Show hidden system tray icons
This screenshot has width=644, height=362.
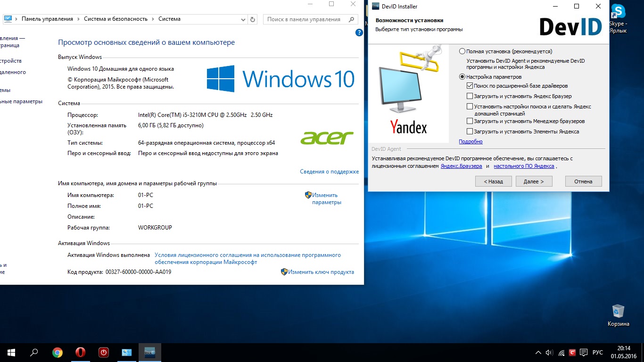pos(538,353)
